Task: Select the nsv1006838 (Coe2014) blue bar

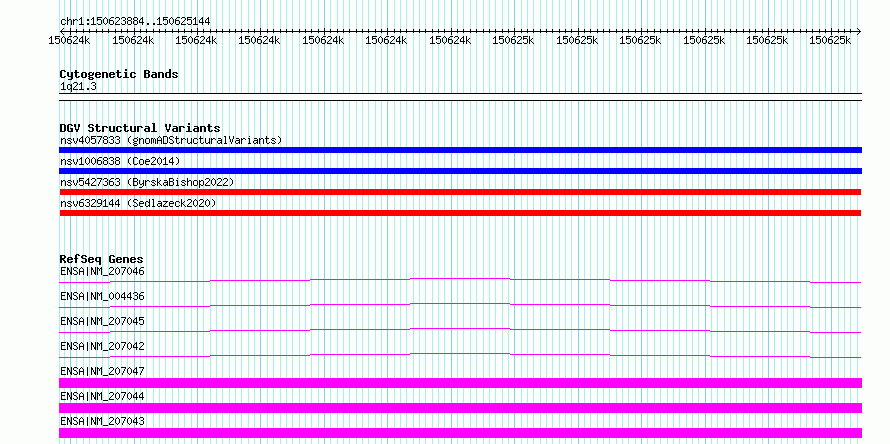Action: [x=460, y=171]
